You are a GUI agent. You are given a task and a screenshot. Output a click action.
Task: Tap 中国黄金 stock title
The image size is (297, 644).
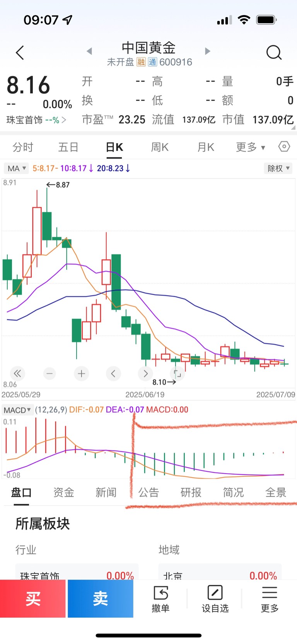click(x=149, y=48)
